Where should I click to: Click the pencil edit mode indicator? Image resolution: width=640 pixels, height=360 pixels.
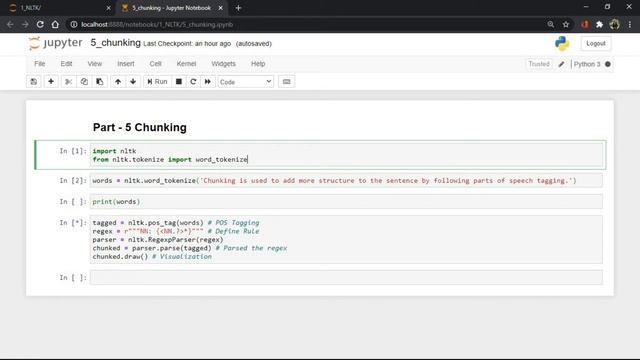click(x=562, y=64)
